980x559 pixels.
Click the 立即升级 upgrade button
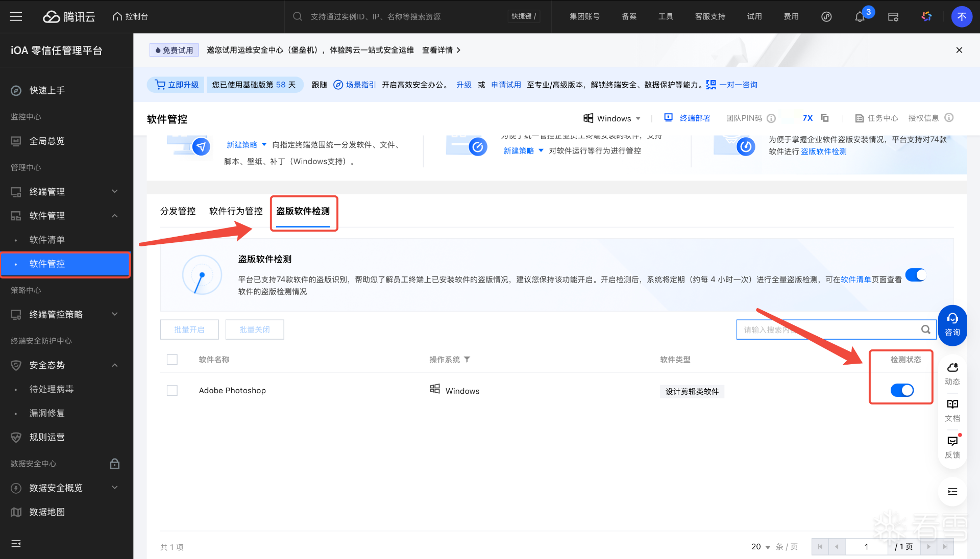pyautogui.click(x=177, y=85)
